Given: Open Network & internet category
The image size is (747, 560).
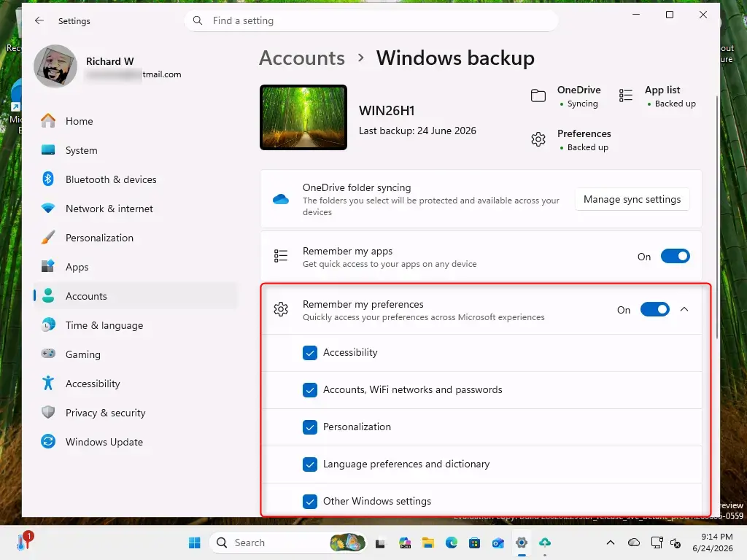Looking at the screenshot, I should (x=135, y=209).
